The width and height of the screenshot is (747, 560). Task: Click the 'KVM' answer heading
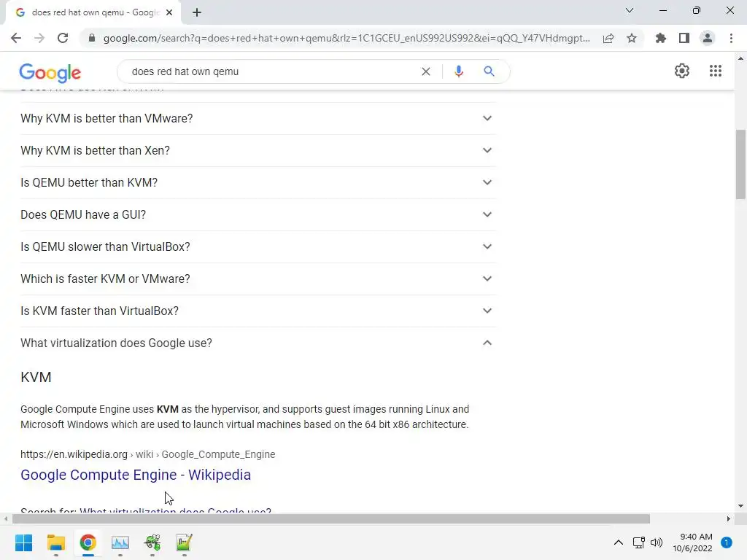(36, 377)
